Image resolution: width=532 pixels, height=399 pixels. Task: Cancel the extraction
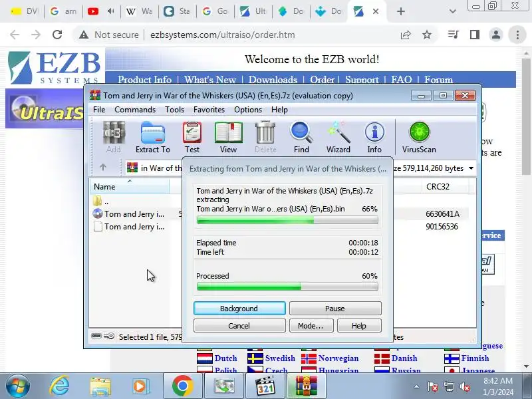tap(239, 326)
